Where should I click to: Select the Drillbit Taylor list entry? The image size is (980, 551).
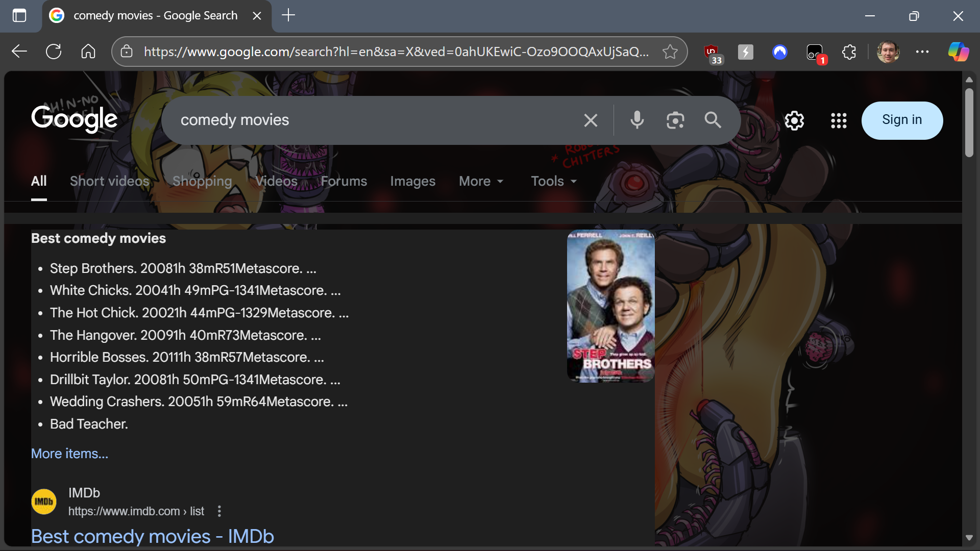tap(195, 380)
